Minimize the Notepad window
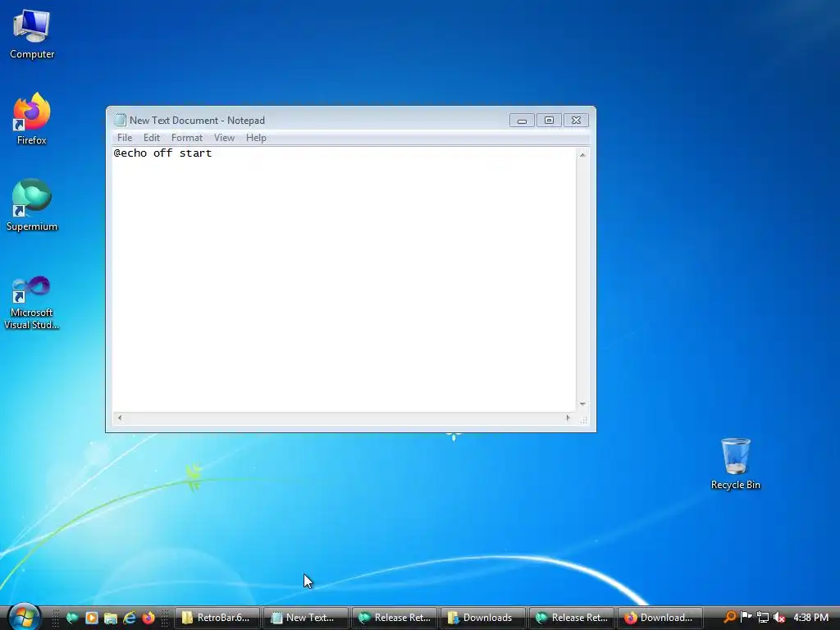 [522, 121]
